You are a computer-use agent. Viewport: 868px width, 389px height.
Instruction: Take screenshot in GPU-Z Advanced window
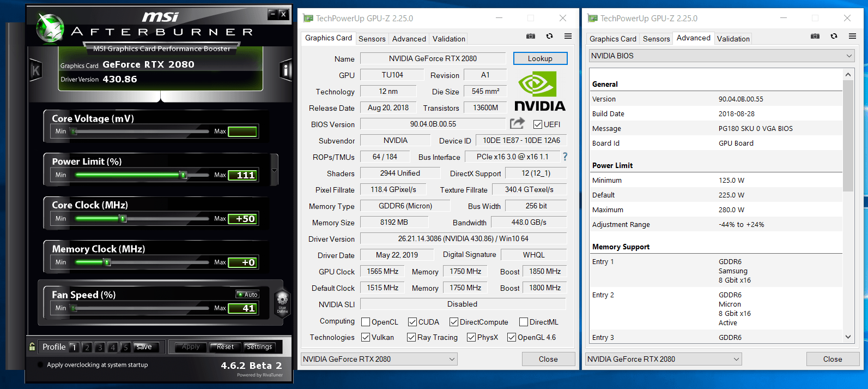[815, 36]
